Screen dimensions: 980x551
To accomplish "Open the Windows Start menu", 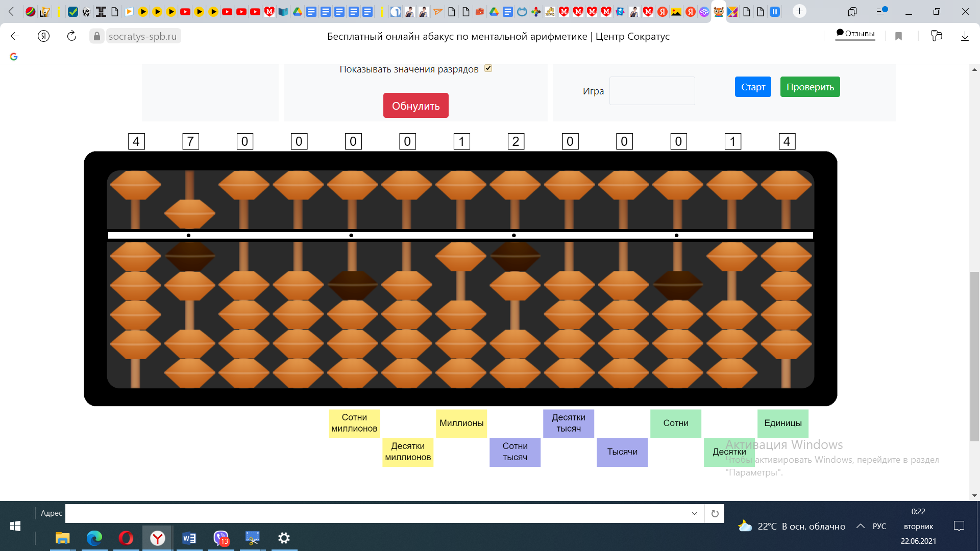I will 15,526.
